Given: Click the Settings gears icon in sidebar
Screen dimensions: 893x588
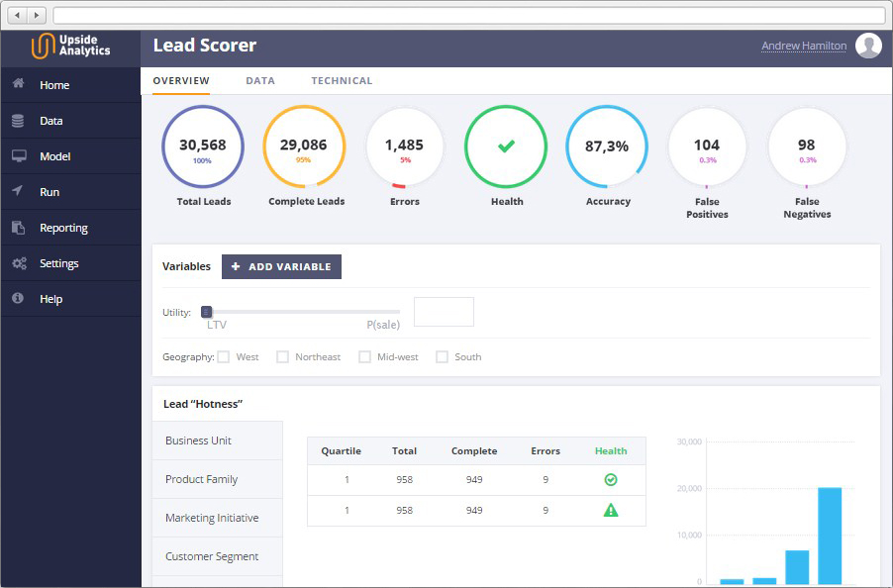Looking at the screenshot, I should 20,263.
